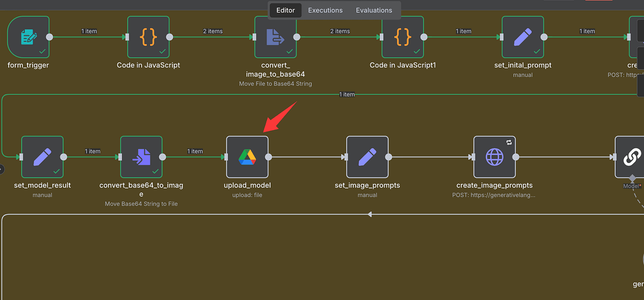
Task: Select the Code in JavaScript node
Action: 148,37
